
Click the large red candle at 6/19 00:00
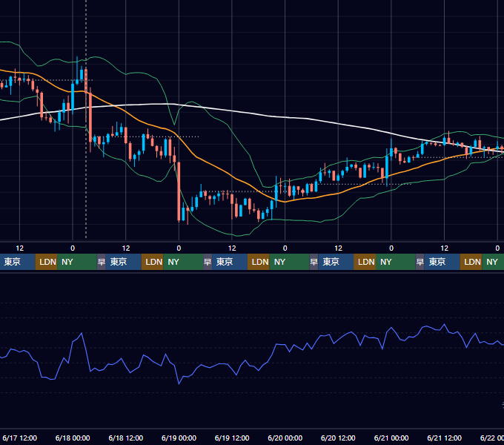point(179,191)
